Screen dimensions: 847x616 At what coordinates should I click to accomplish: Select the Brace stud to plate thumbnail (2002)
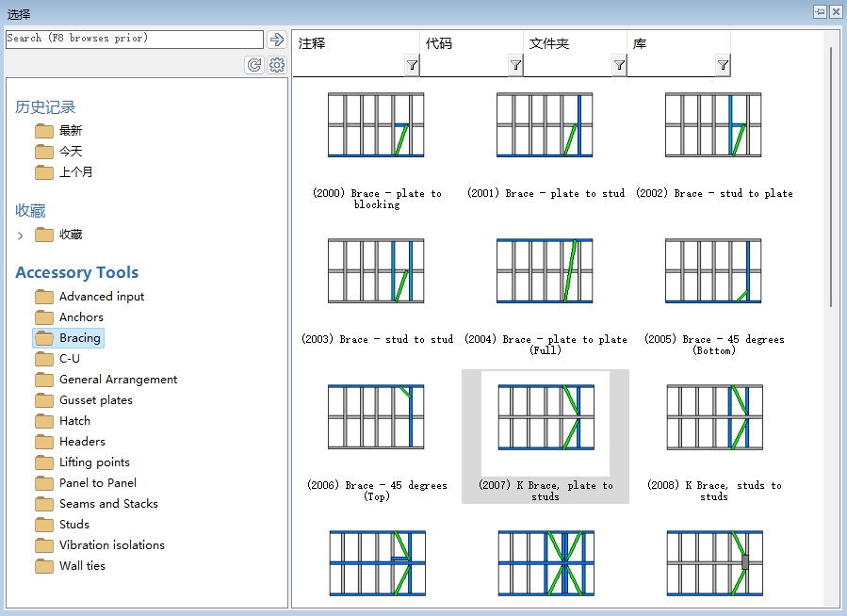pyautogui.click(x=713, y=125)
